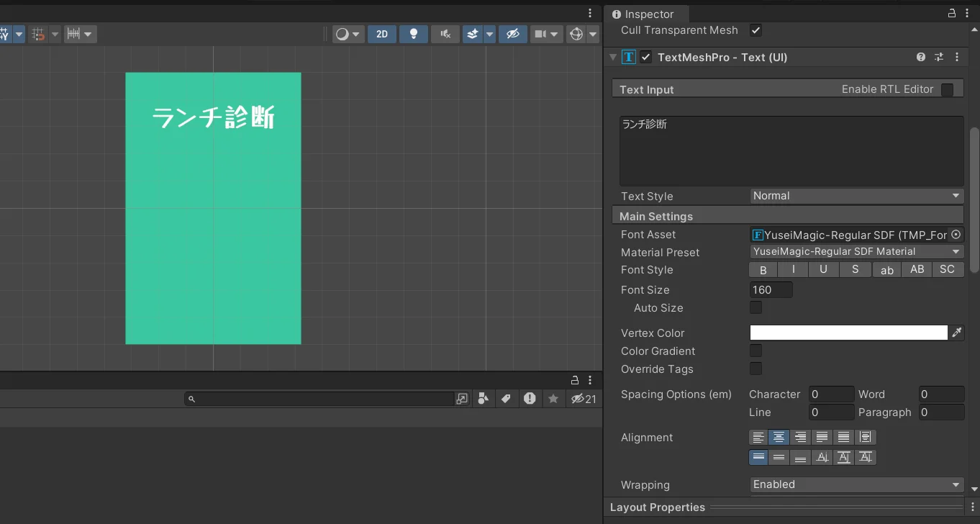The image size is (980, 524).
Task: Enable Auto Size checkbox
Action: pyautogui.click(x=756, y=308)
